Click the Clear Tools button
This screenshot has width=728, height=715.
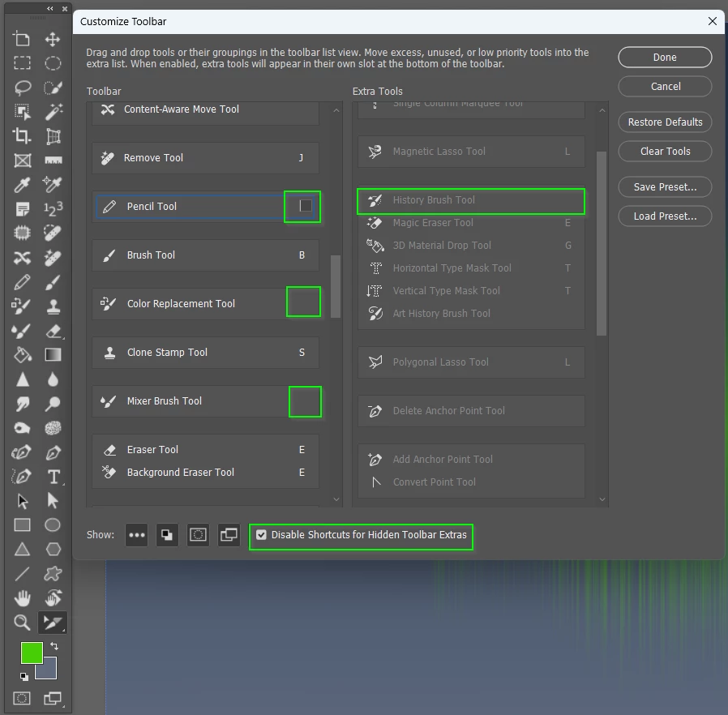(x=665, y=152)
